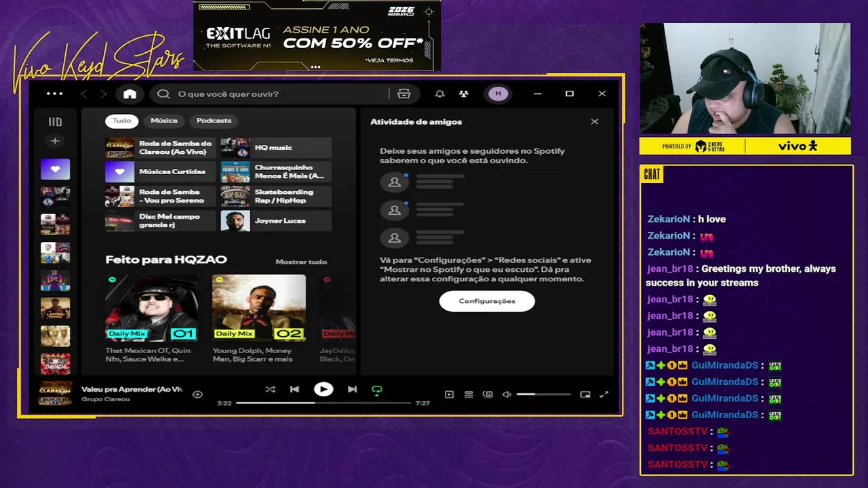
Task: Mute using the speaker icon
Action: click(506, 394)
